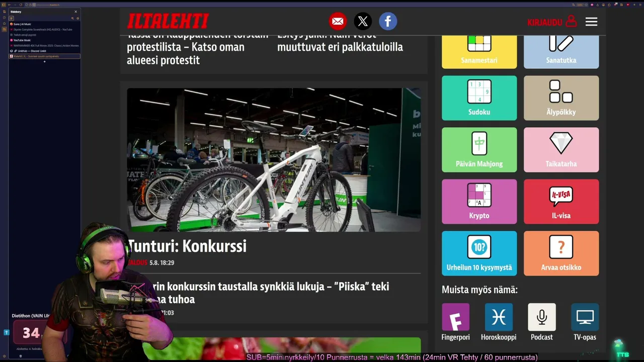
Task: Close the Sidebery sidebar panel
Action: (76, 12)
